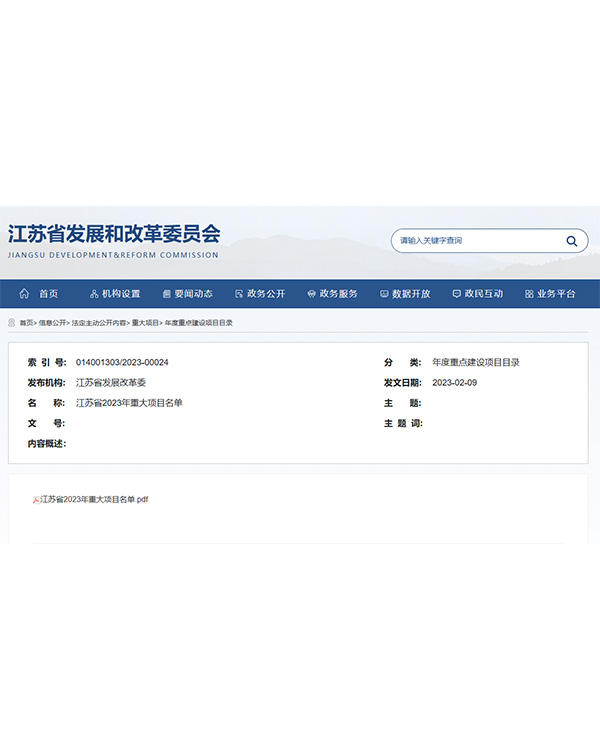Click the 江苏省发展和改革委员会 site title
The height and width of the screenshot is (749, 600).
pos(114,234)
